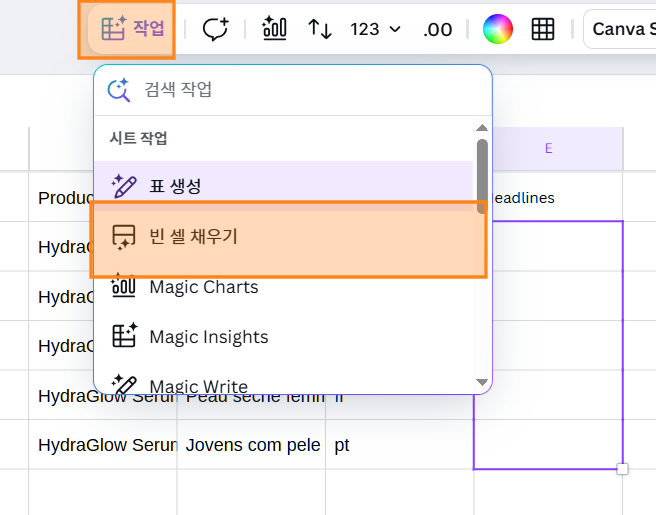Click the table borders grid icon
656x515 pixels.
click(543, 29)
